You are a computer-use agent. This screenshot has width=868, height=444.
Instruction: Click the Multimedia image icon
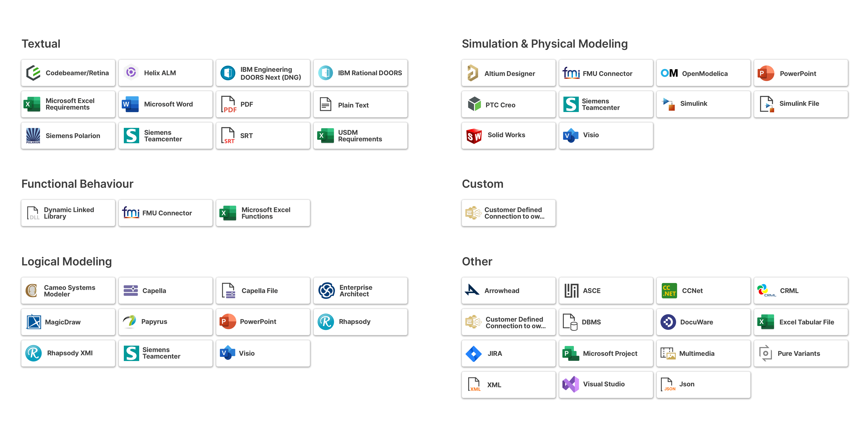pos(668,353)
